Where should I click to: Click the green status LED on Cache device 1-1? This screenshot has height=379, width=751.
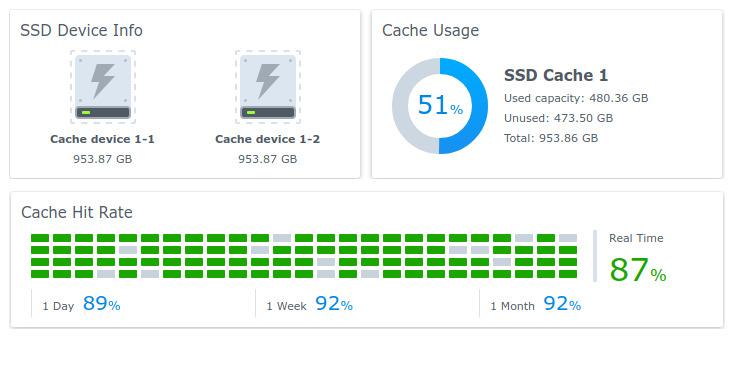pyautogui.click(x=86, y=113)
